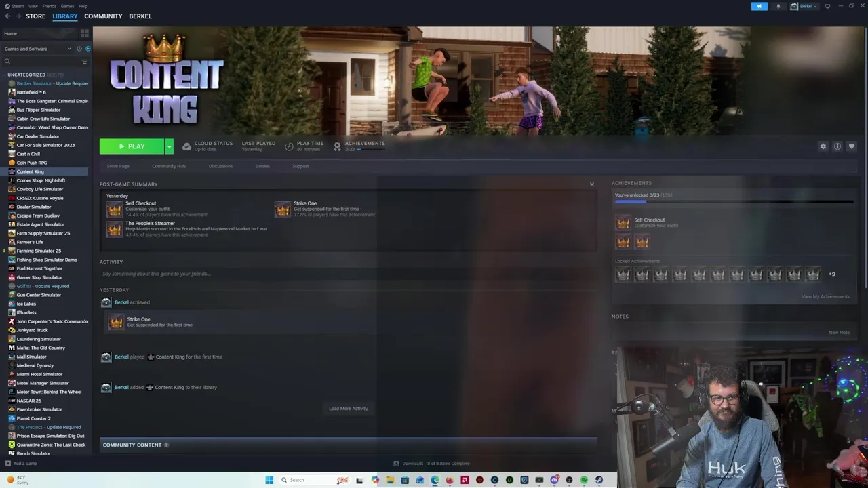Open View My Achievements link

[x=825, y=296]
